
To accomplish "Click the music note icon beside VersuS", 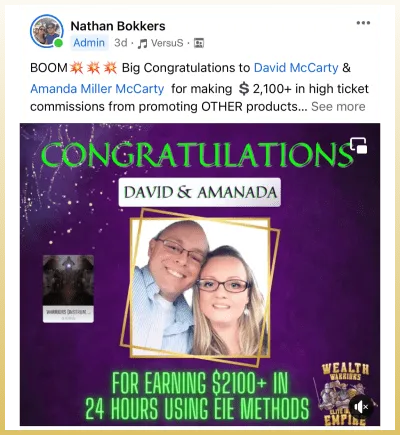I will (143, 43).
